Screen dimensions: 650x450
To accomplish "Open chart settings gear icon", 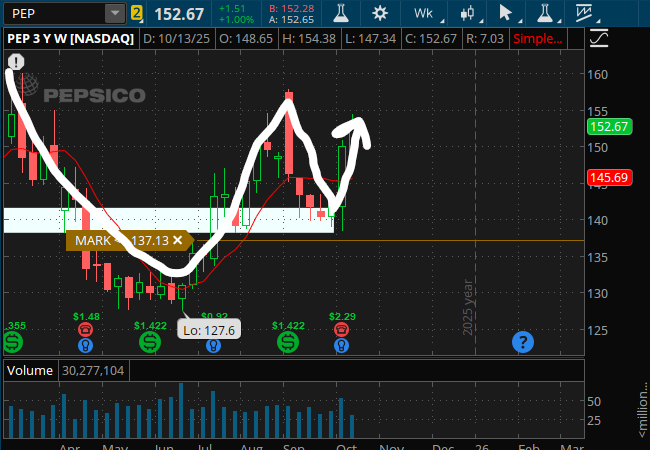I will tap(380, 13).
